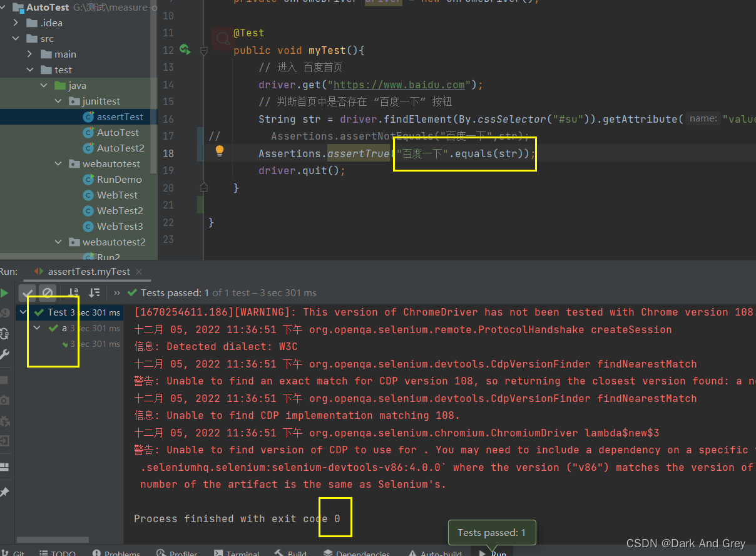756x556 pixels.
Task: Select the third-level test result row
Action: 69,344
